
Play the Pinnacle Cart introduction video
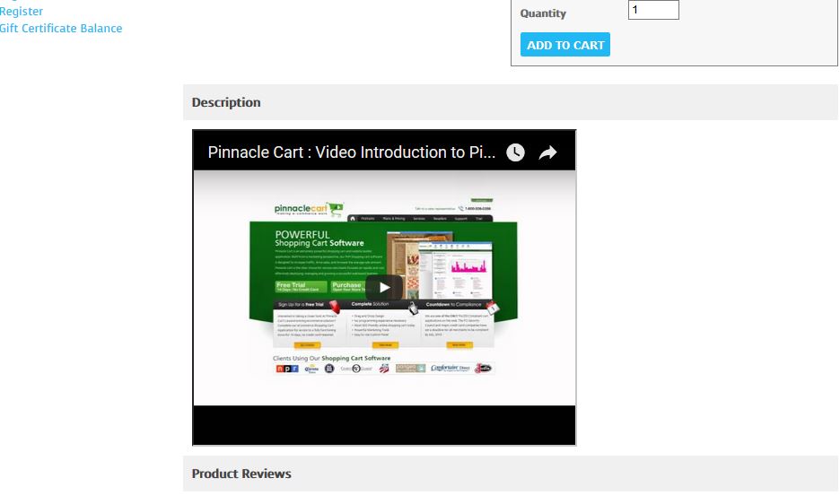point(384,288)
